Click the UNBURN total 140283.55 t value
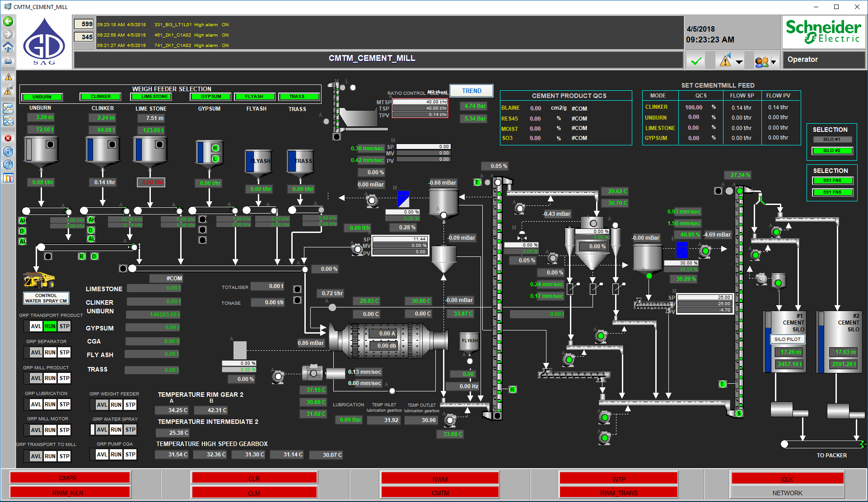 (x=154, y=314)
